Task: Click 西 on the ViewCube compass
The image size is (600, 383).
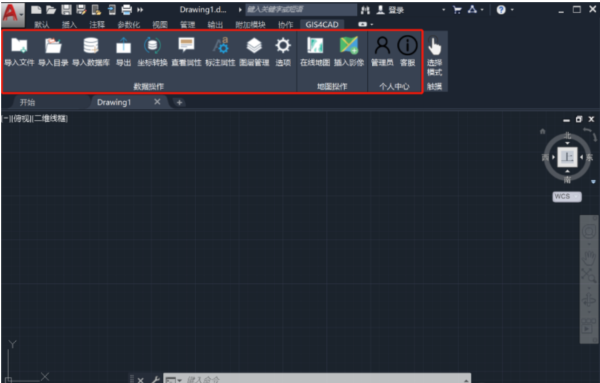Action: point(545,157)
